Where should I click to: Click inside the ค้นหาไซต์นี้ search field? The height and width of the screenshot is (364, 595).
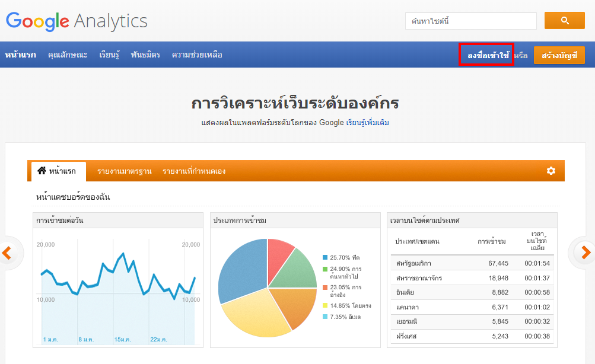pyautogui.click(x=470, y=21)
